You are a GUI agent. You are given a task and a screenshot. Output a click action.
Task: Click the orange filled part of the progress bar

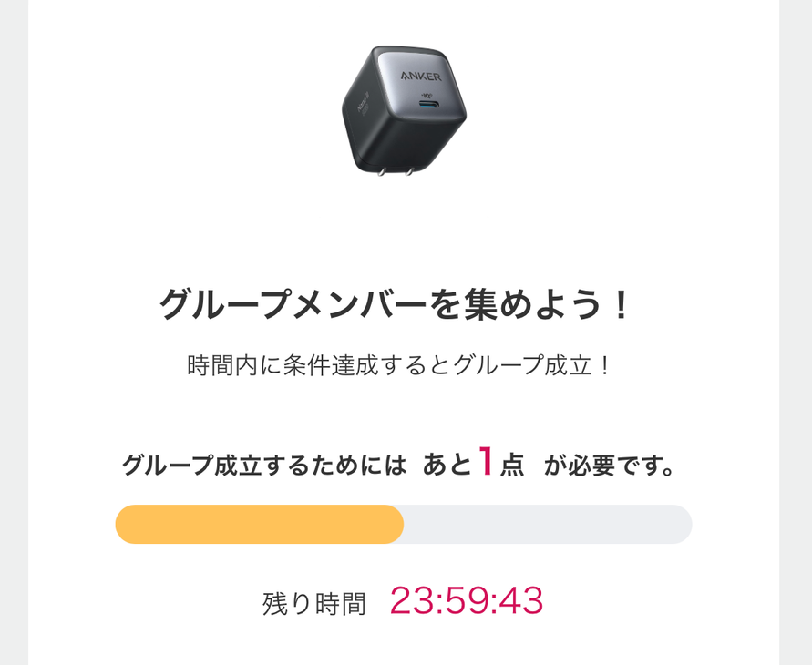point(259,525)
